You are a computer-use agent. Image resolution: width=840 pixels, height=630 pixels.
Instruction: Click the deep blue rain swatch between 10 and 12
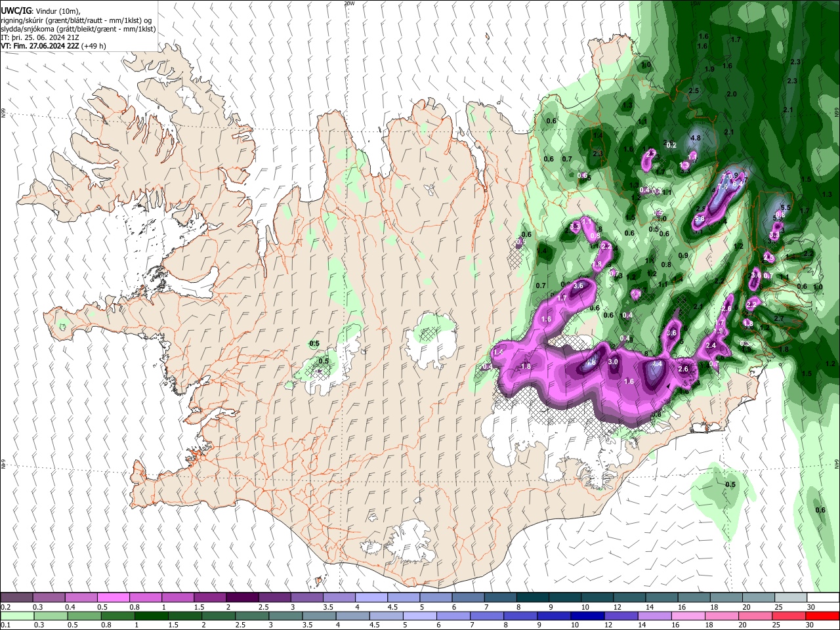click(x=587, y=616)
